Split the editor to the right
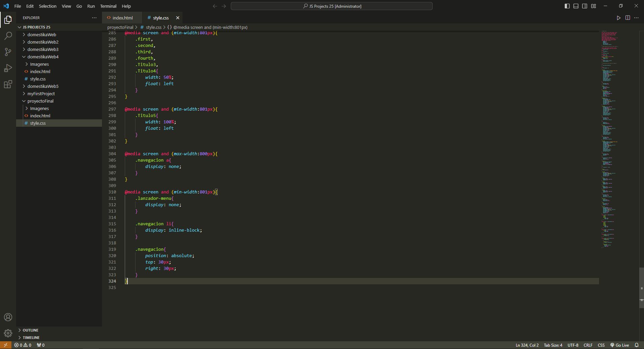The image size is (644, 349). [x=628, y=18]
